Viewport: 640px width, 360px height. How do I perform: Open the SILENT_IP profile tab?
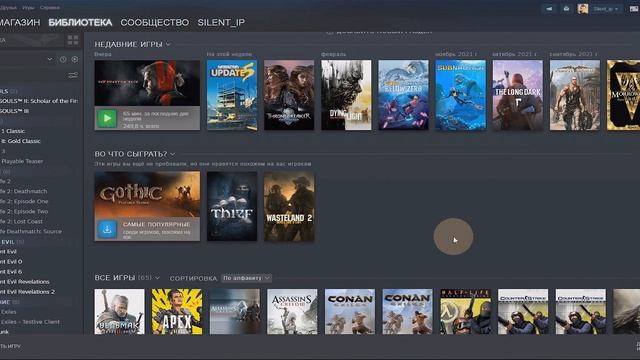[x=221, y=22]
